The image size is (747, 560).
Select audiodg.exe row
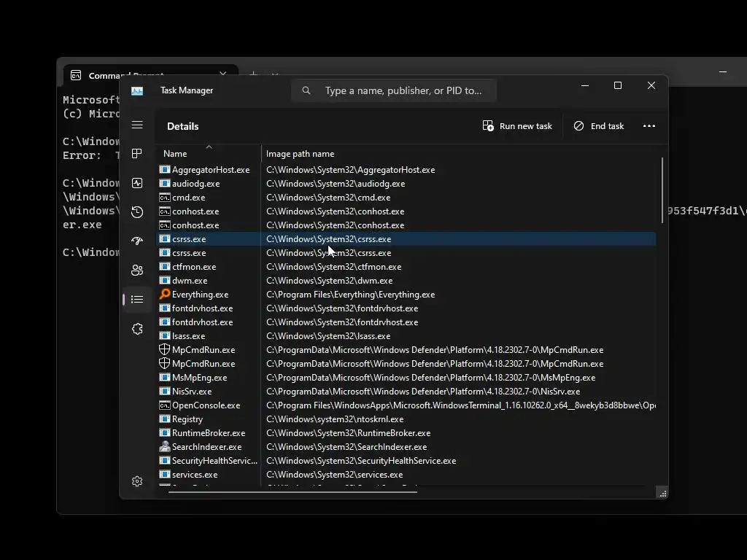point(406,183)
